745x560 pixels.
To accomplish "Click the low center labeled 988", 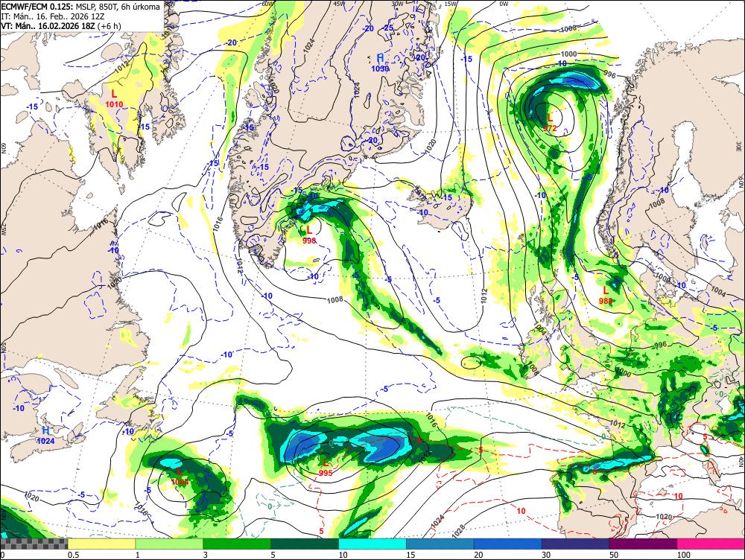I will 606,295.
